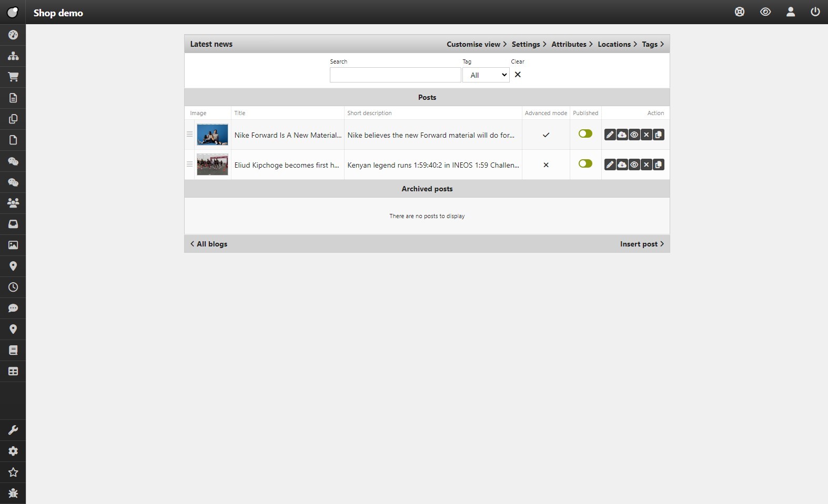The width and height of the screenshot is (828, 504).
Task: Expand the Settings menu in the header
Action: pyautogui.click(x=529, y=44)
